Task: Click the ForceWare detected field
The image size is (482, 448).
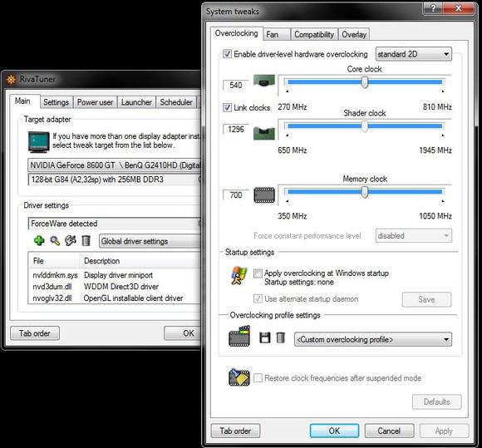Action: 115,224
